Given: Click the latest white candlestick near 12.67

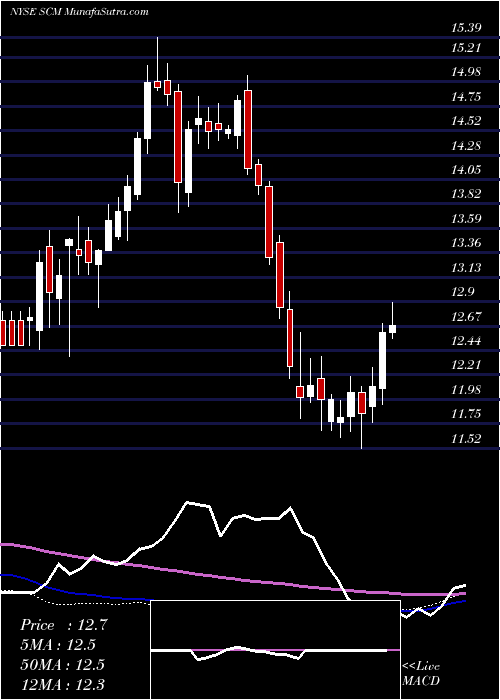Looking at the screenshot, I should [393, 329].
